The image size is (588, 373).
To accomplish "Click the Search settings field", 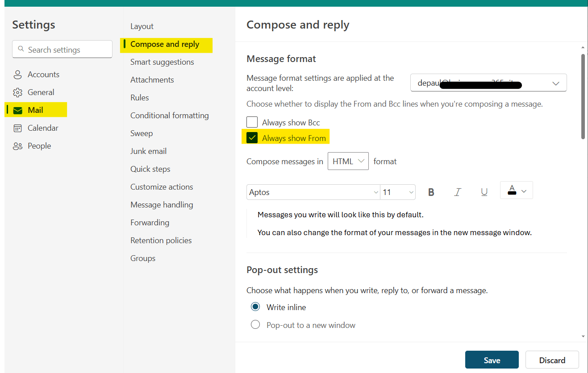I will [62, 49].
